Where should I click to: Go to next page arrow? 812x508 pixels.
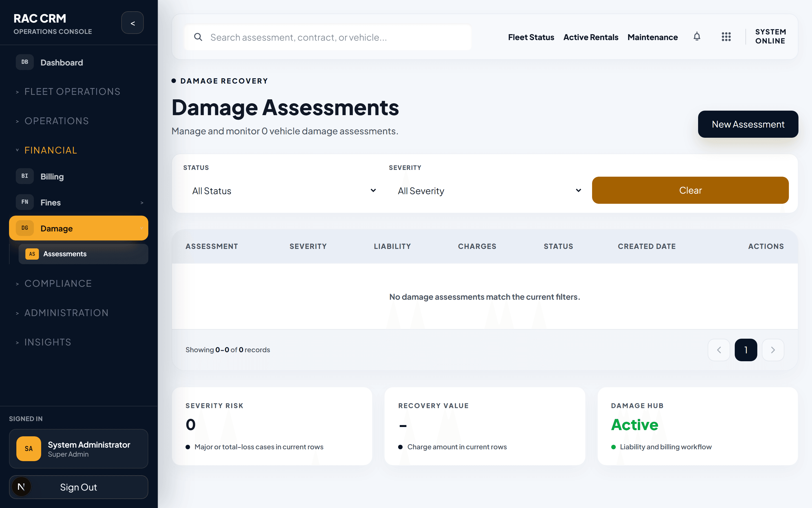(773, 350)
